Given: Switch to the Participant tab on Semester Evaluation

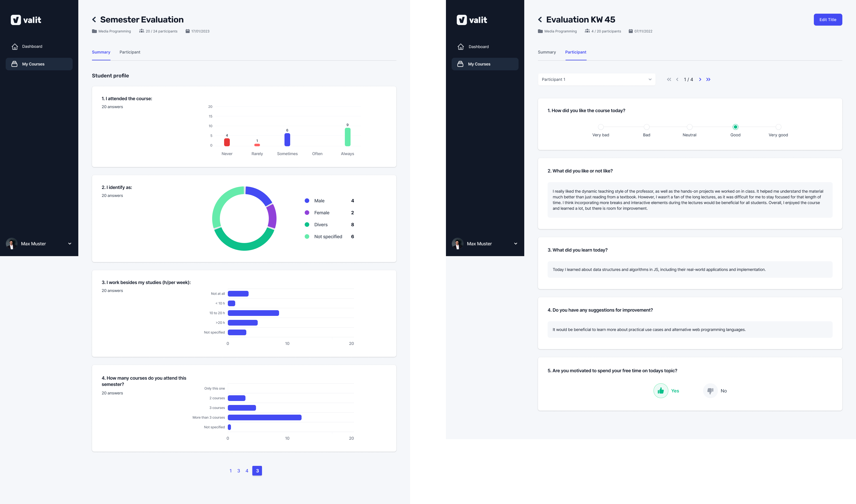Looking at the screenshot, I should 130,52.
